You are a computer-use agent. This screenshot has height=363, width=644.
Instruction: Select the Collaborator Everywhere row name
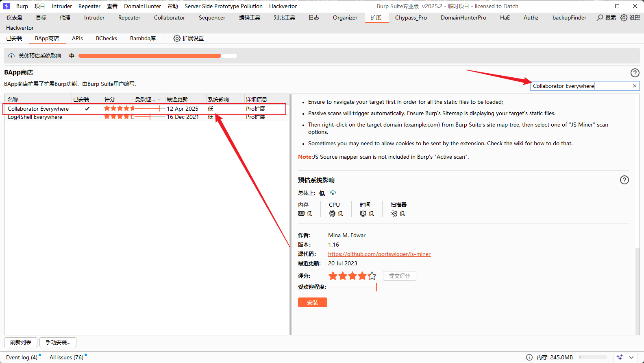(38, 109)
